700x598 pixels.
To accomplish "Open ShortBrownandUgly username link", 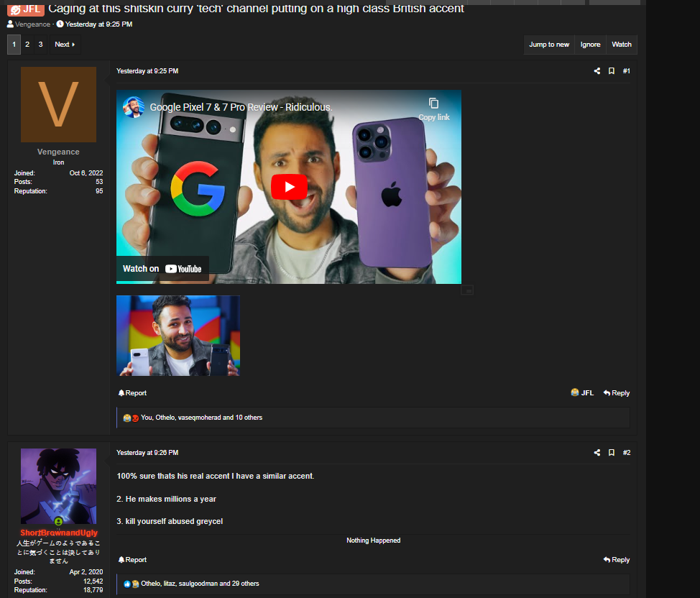I will click(58, 533).
